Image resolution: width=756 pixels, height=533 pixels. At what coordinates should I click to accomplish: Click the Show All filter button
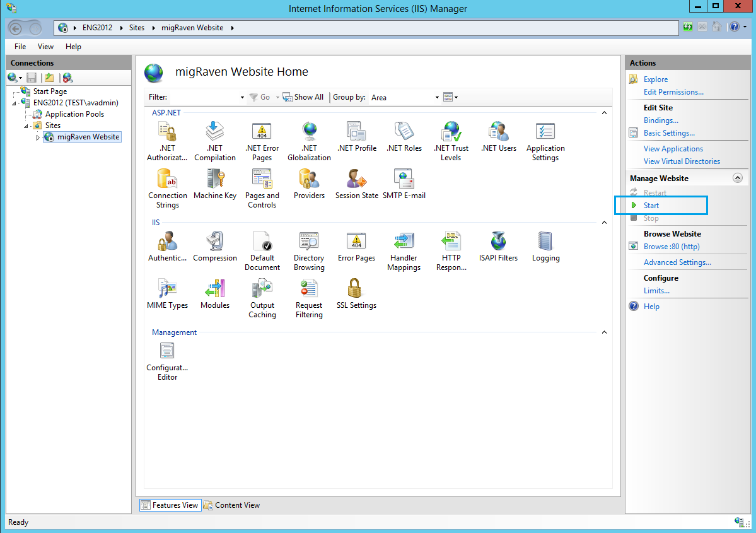coord(303,97)
